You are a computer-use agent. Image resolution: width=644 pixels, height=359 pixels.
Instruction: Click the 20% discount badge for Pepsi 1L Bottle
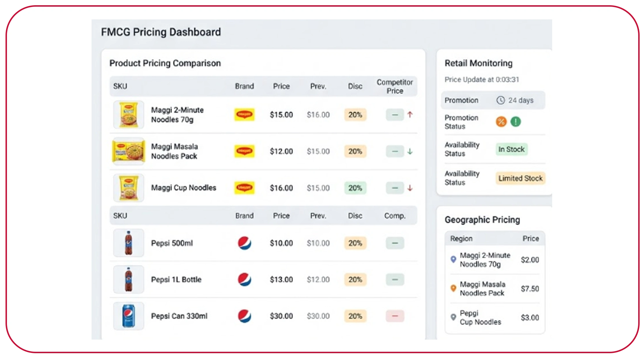pos(355,279)
